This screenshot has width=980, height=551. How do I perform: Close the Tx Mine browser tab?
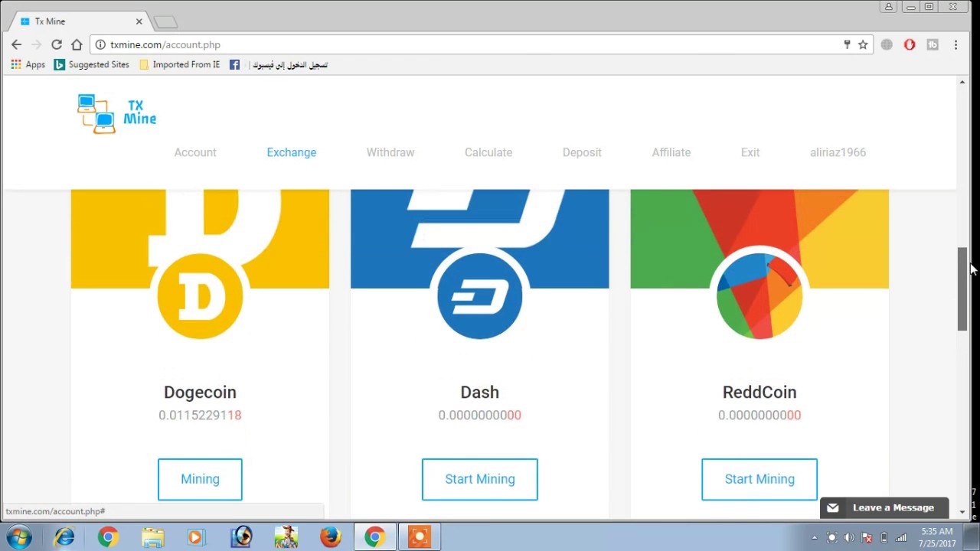(x=139, y=21)
